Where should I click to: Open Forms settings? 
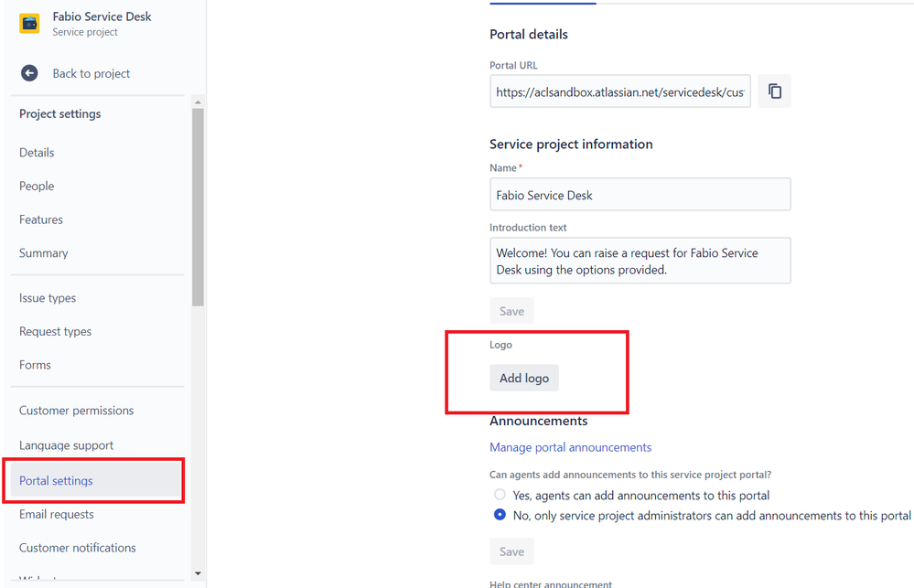click(x=35, y=365)
